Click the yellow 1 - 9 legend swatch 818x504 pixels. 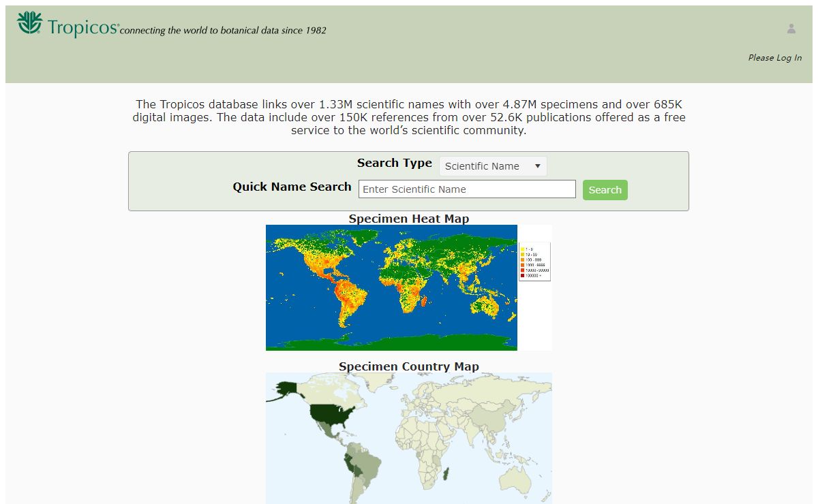point(523,249)
